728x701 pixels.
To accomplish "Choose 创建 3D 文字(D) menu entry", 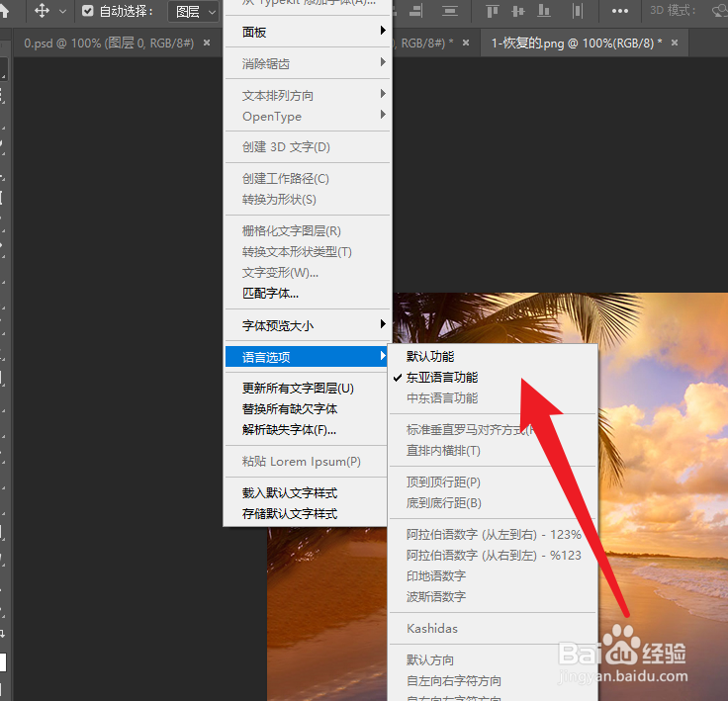I will (307, 147).
